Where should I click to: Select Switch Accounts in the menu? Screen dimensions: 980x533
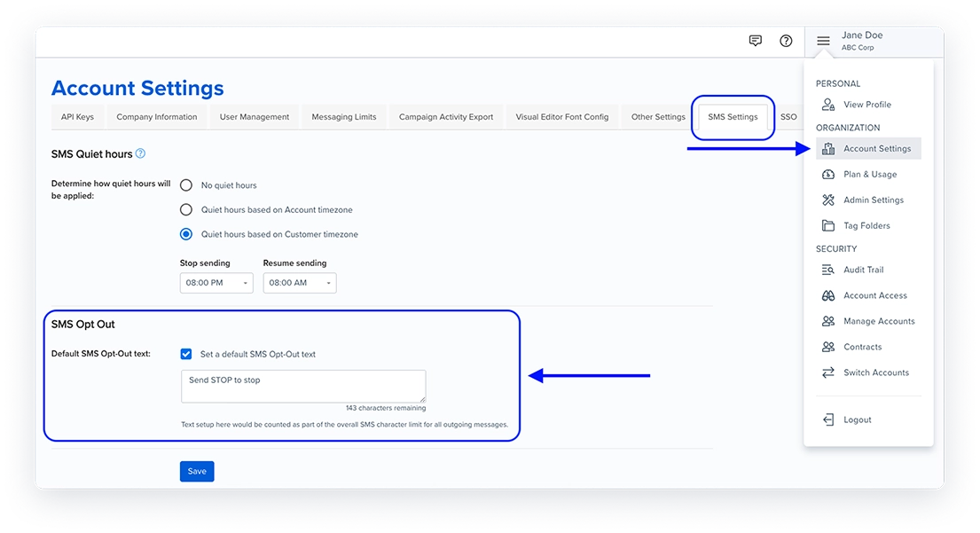[875, 373]
